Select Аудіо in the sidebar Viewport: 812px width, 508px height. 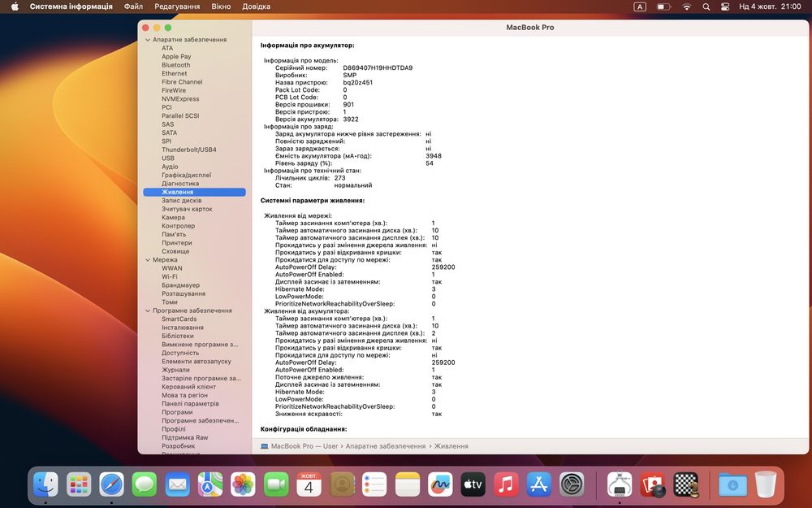tap(170, 167)
